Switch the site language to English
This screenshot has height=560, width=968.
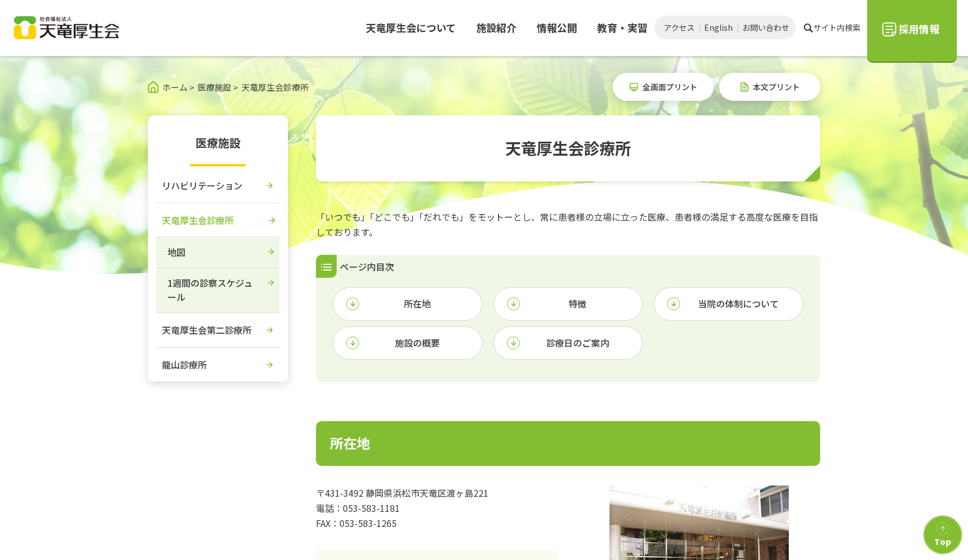(719, 27)
